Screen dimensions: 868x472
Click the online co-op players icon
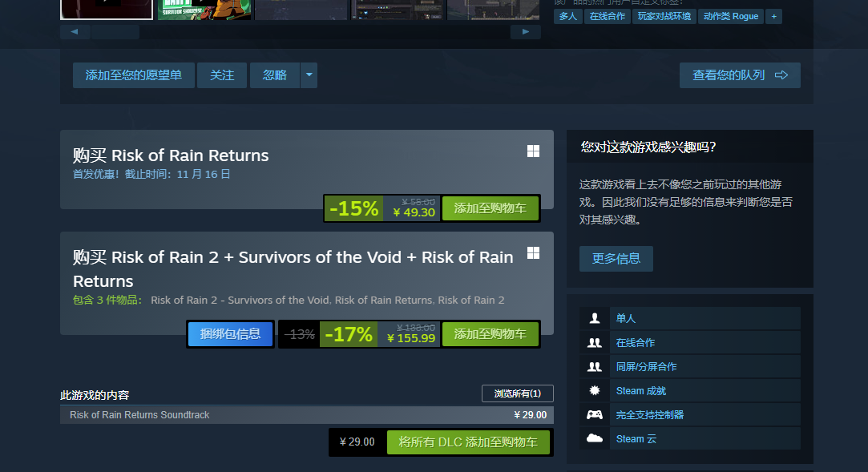point(595,342)
